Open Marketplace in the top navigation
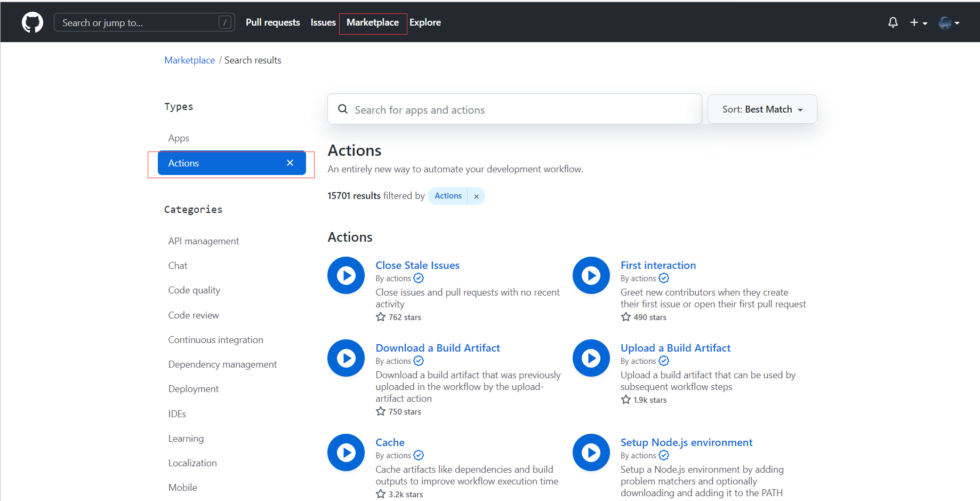This screenshot has height=501, width=980. (x=373, y=22)
